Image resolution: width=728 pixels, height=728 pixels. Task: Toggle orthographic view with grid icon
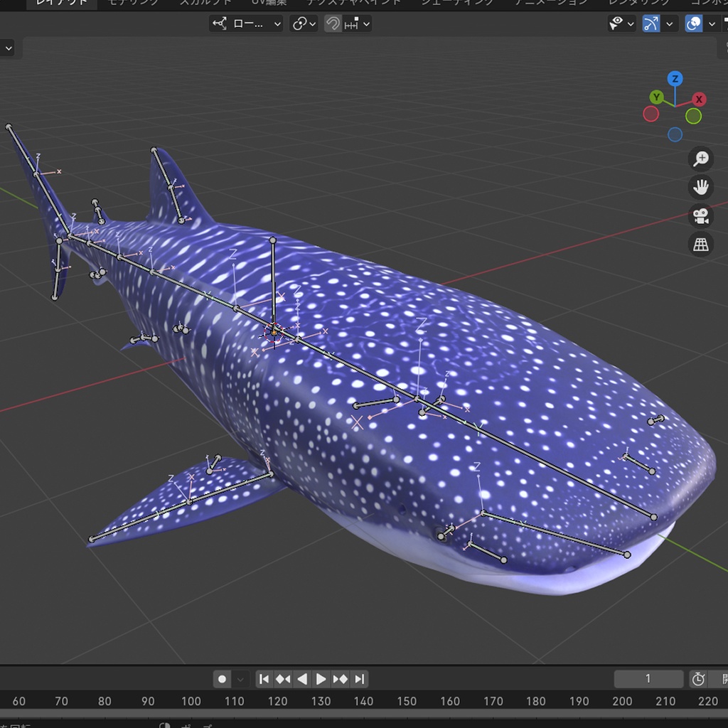[701, 244]
